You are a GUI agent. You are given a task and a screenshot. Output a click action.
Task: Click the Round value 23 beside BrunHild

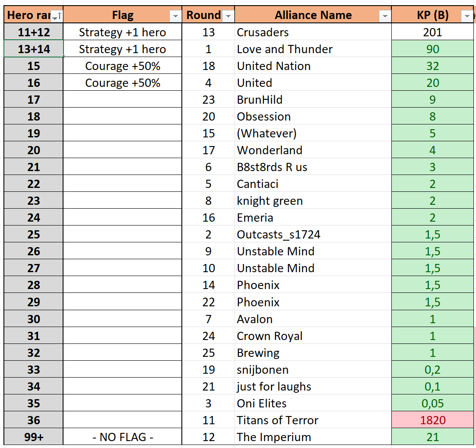[209, 100]
